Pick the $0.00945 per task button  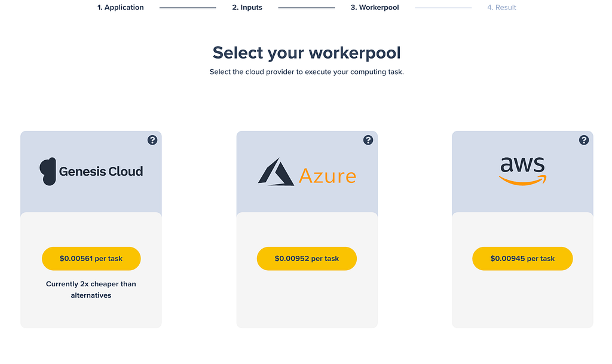(522, 259)
